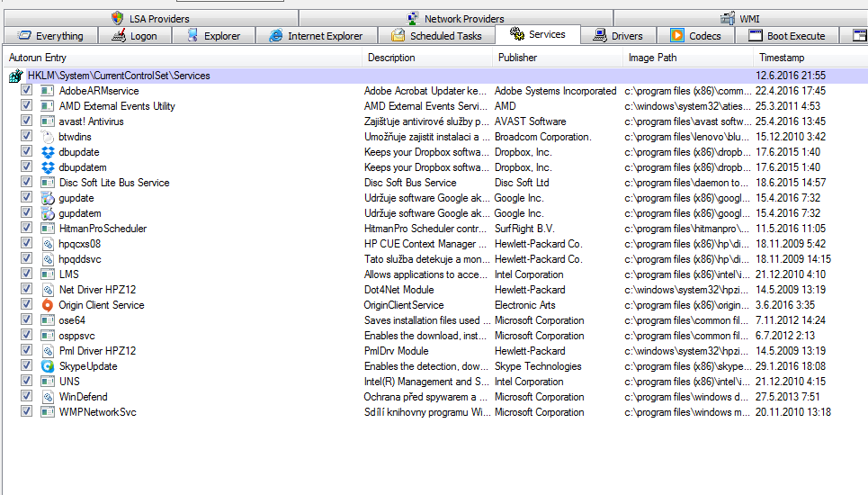Click the Origin Client Service icon
868x495 pixels.
tap(48, 305)
